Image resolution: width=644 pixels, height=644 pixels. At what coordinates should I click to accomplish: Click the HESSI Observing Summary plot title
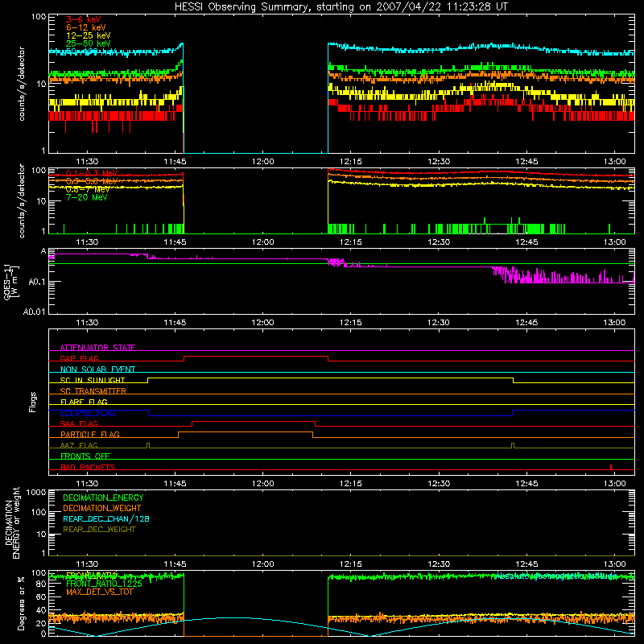click(x=341, y=7)
